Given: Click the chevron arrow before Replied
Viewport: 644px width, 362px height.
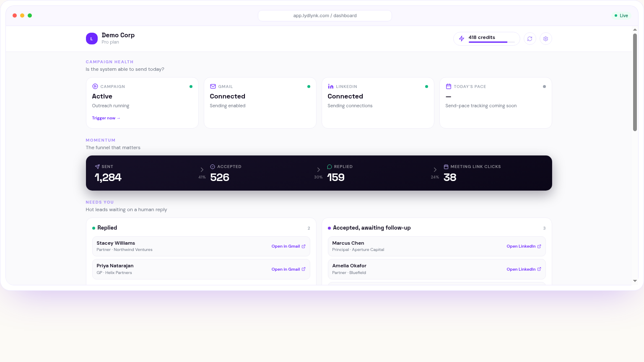Looking at the screenshot, I should click(x=319, y=170).
